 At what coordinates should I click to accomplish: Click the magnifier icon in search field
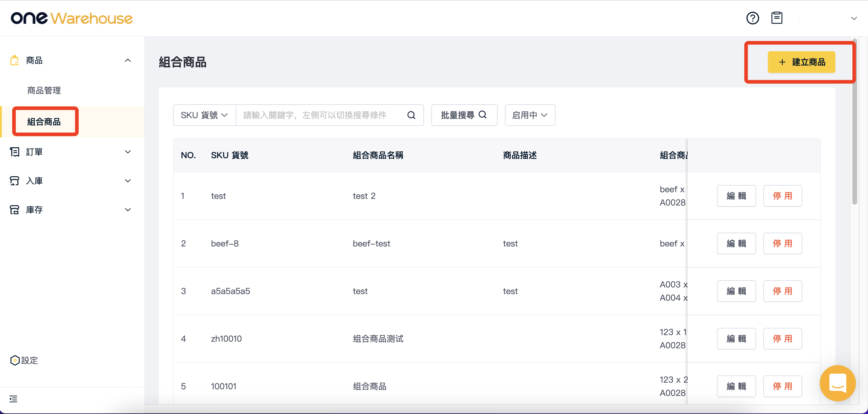point(411,115)
